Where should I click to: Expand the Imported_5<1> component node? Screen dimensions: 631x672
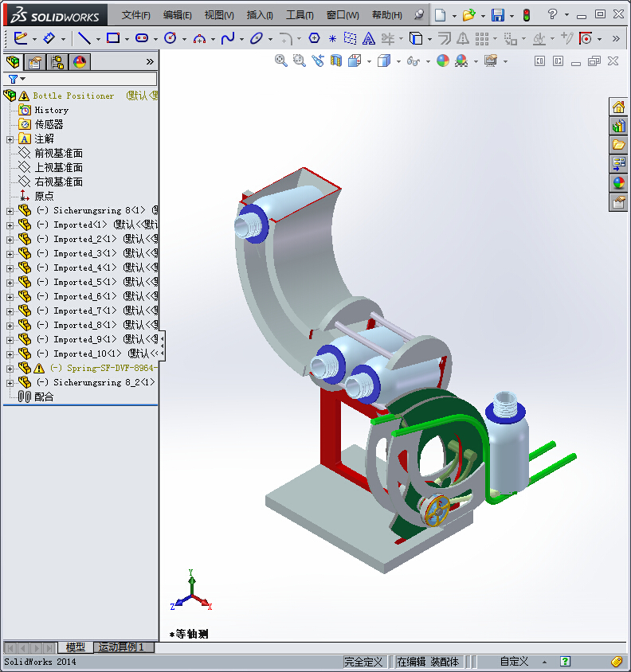[10, 283]
